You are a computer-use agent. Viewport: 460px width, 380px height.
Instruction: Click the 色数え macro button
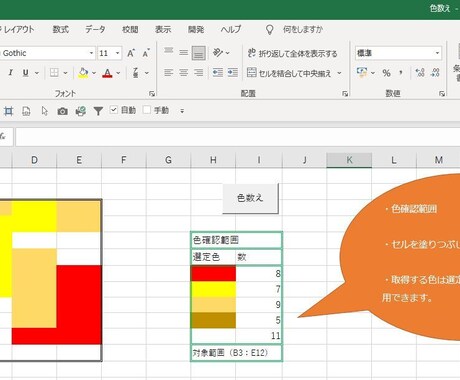click(250, 198)
